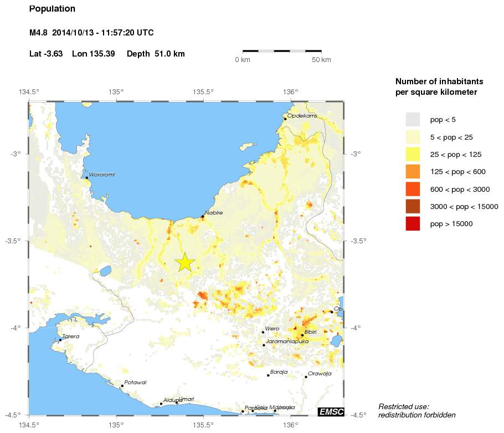
Task: Click the Baraja town marker
Action: point(268,375)
